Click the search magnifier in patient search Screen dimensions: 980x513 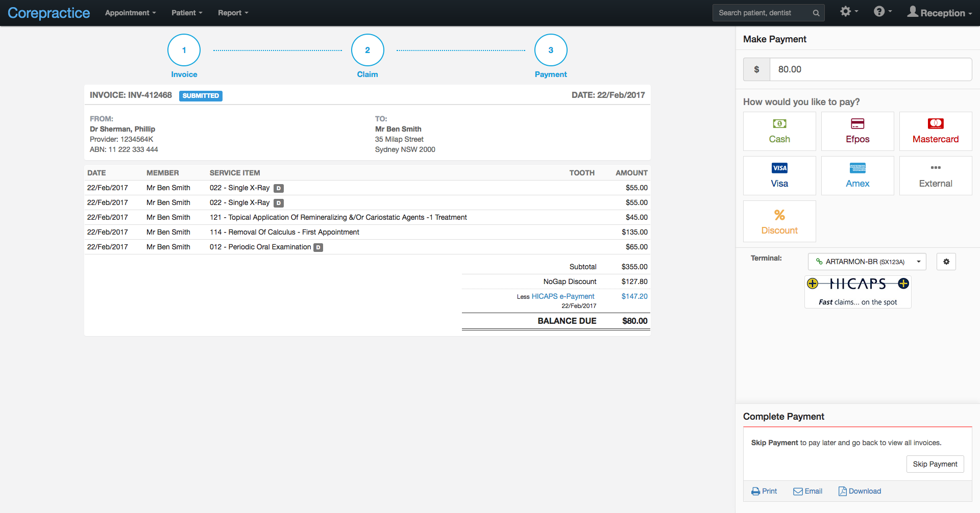pyautogui.click(x=816, y=13)
